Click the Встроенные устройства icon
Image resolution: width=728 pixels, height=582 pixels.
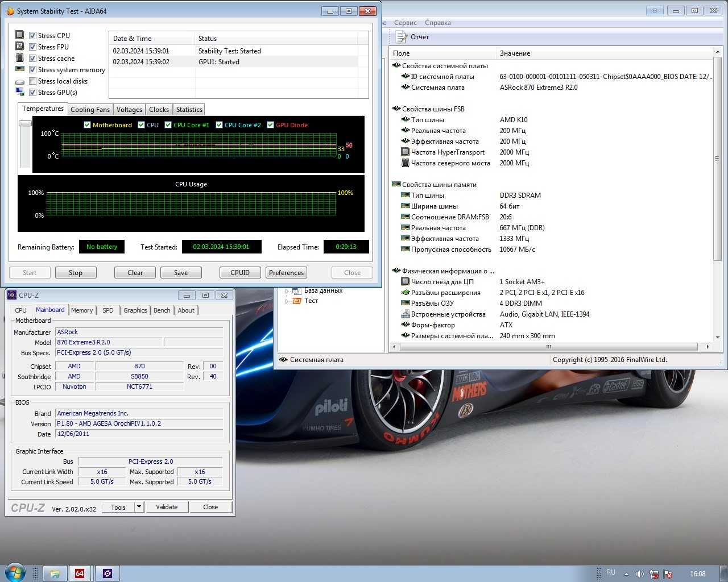click(x=406, y=314)
